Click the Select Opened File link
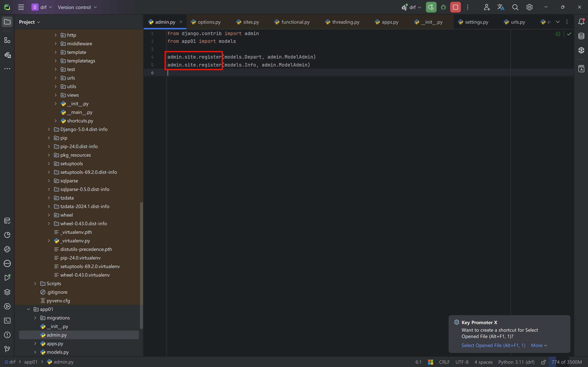This screenshot has height=367, width=588. point(493,345)
